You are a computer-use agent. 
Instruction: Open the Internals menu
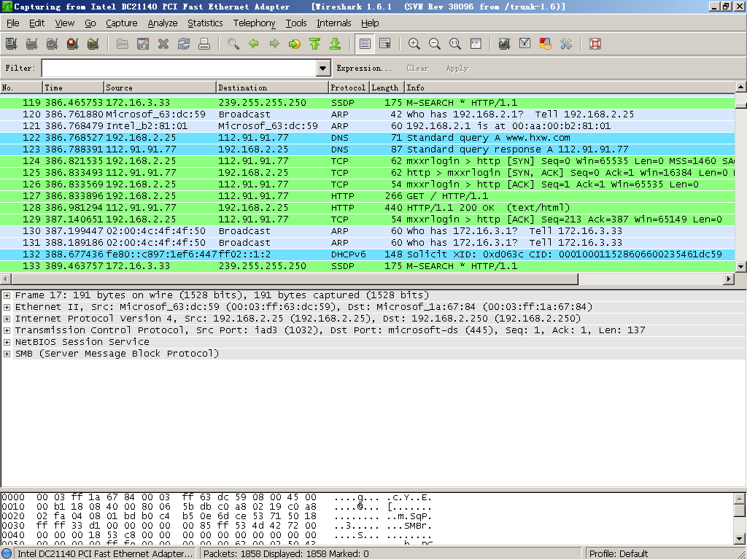coord(333,23)
